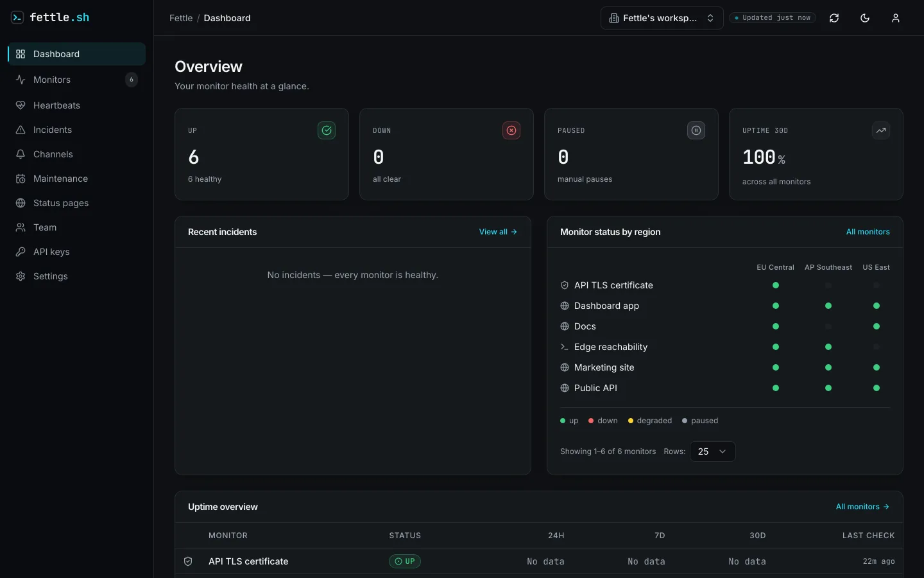This screenshot has height=578, width=924.
Task: Click the Monitors count badge 6
Action: click(132, 80)
